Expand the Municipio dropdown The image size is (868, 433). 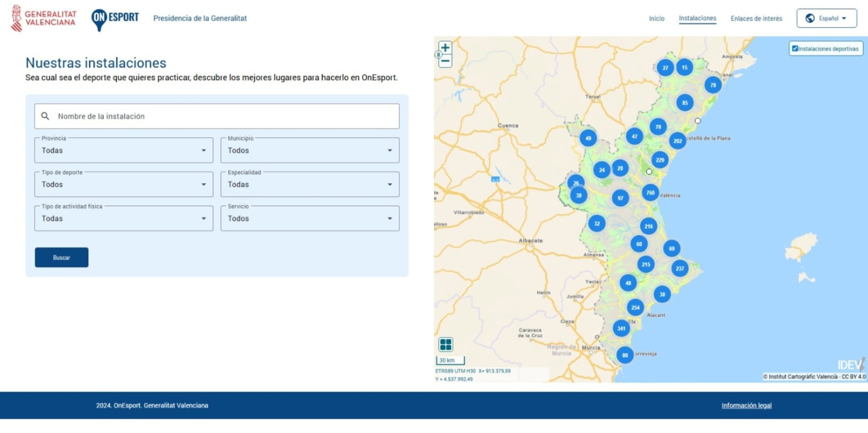coord(310,151)
